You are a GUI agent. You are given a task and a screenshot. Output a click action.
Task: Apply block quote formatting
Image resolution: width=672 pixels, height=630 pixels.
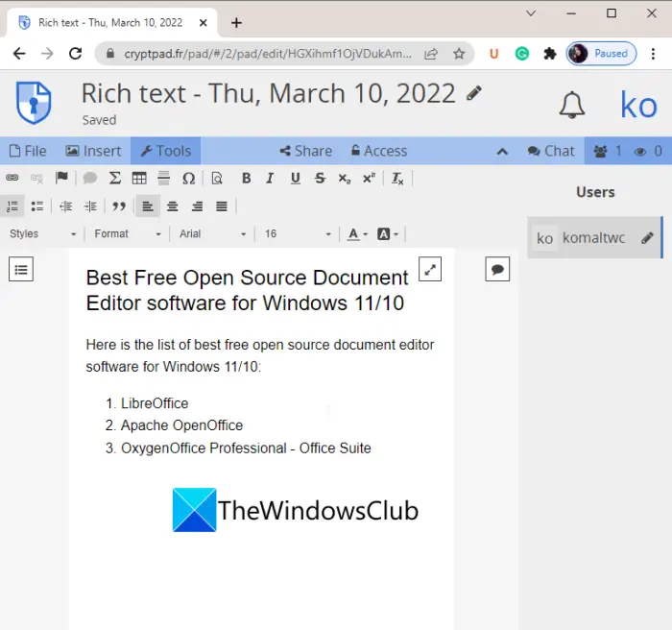119,206
